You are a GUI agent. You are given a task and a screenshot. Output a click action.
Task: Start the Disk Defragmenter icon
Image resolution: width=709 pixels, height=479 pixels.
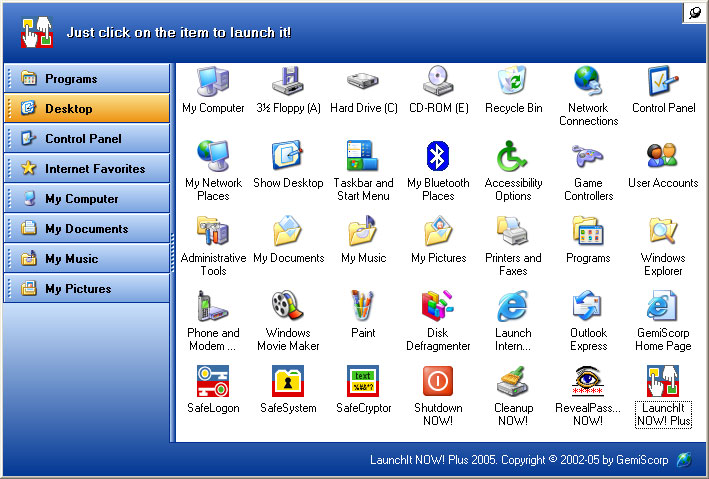[438, 306]
